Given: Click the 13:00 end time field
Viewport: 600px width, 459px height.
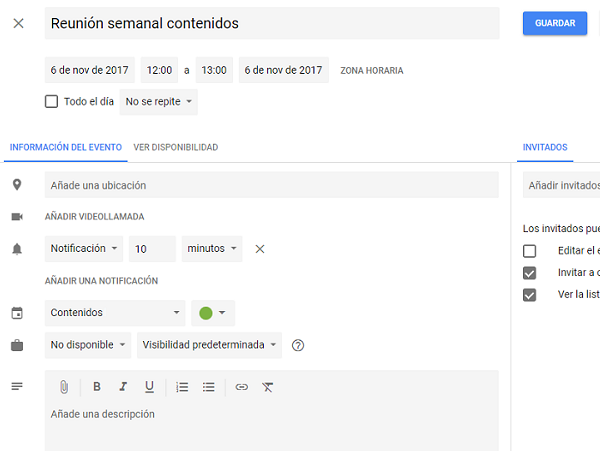Looking at the screenshot, I should click(x=214, y=70).
